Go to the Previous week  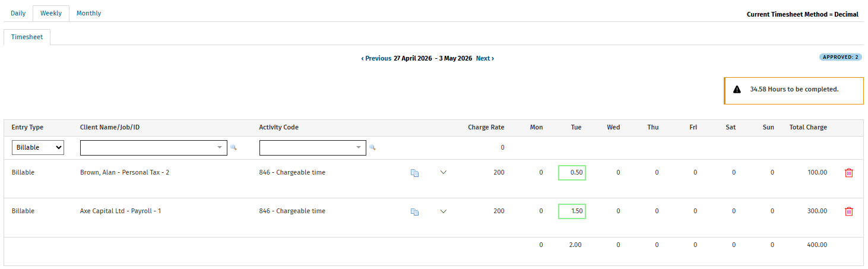[x=376, y=59]
